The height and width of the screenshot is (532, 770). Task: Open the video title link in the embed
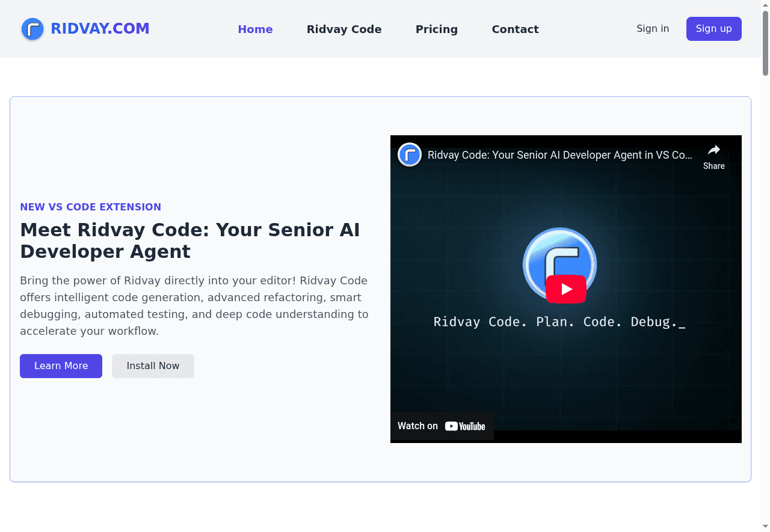(559, 155)
